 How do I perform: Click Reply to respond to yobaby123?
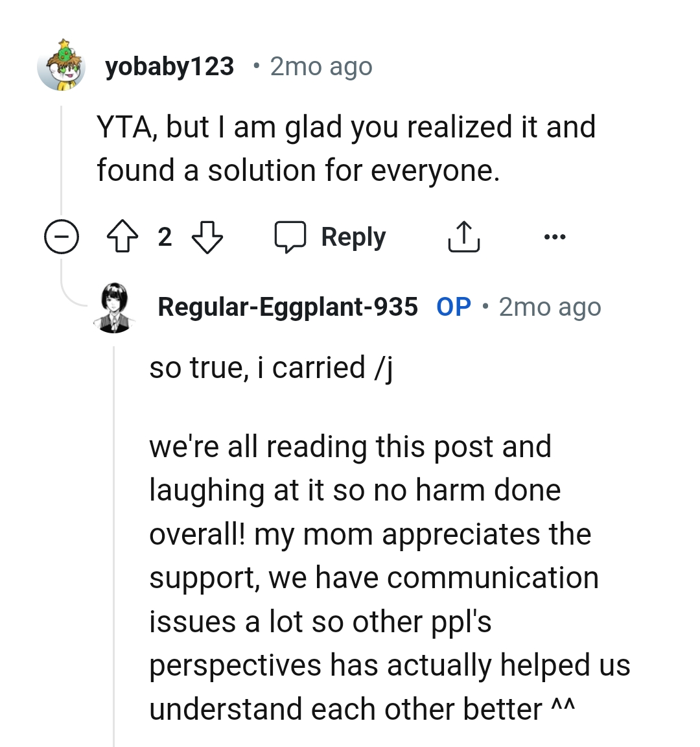352,236
